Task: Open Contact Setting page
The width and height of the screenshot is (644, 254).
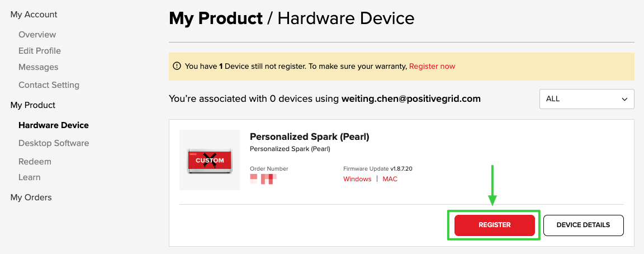Action: (x=49, y=85)
